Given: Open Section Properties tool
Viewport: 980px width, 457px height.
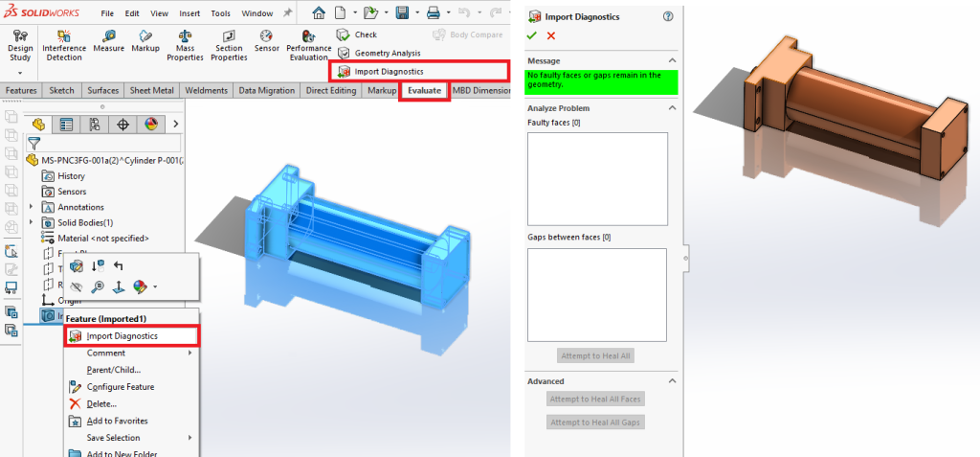Looking at the screenshot, I should coord(229,44).
